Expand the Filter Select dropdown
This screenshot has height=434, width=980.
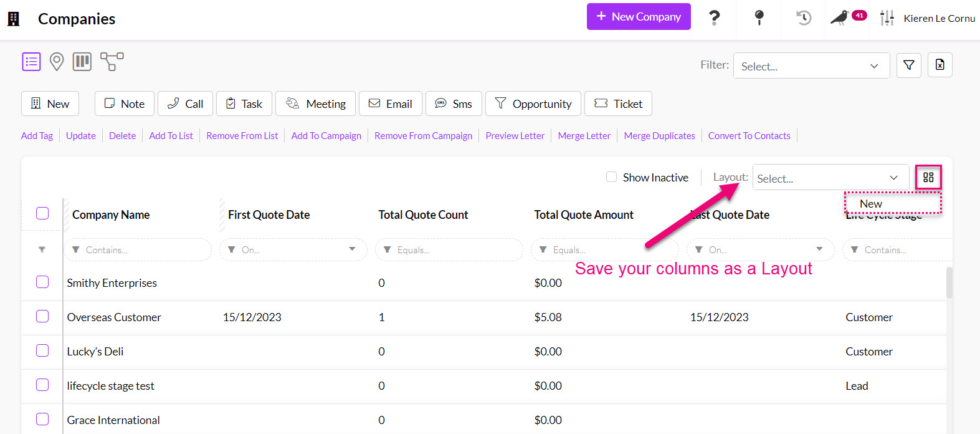pos(810,66)
